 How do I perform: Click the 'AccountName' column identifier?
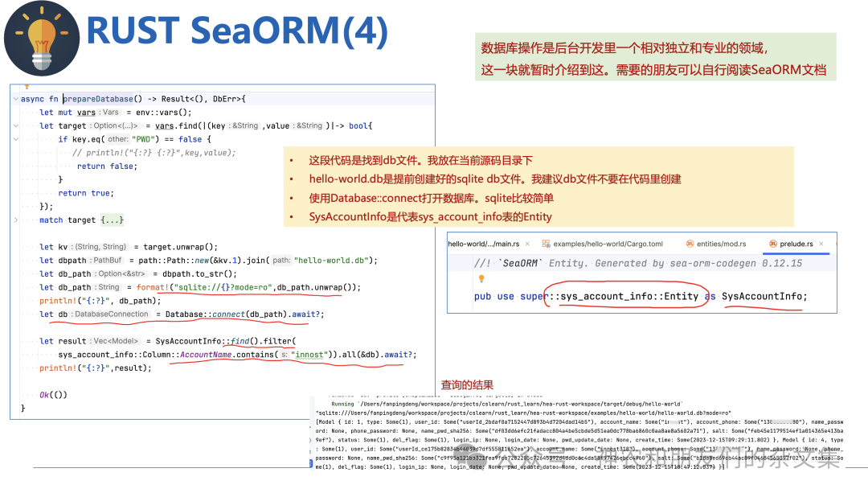(x=206, y=355)
